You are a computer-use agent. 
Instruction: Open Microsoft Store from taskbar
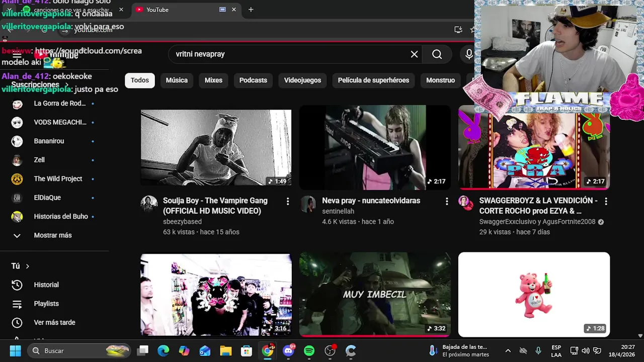tap(247, 350)
